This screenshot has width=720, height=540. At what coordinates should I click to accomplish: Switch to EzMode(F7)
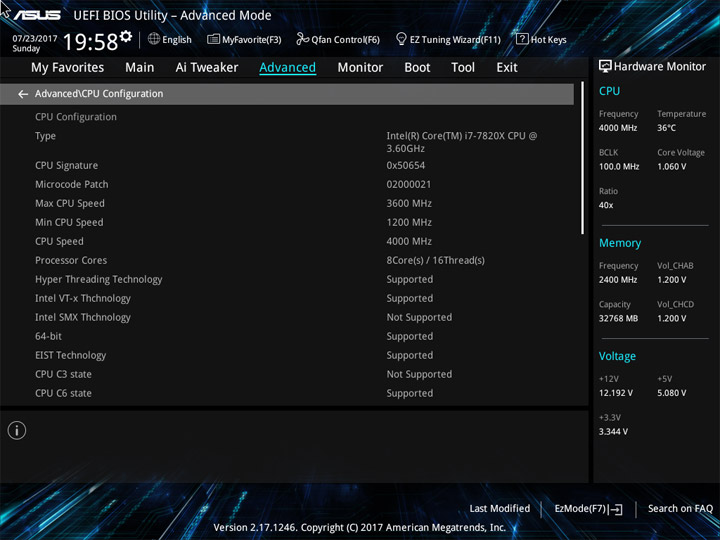coord(588,509)
